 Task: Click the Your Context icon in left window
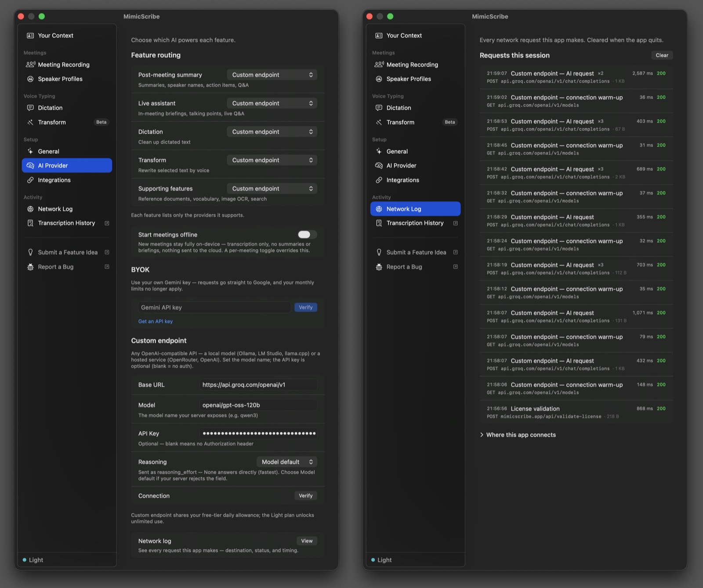click(30, 36)
